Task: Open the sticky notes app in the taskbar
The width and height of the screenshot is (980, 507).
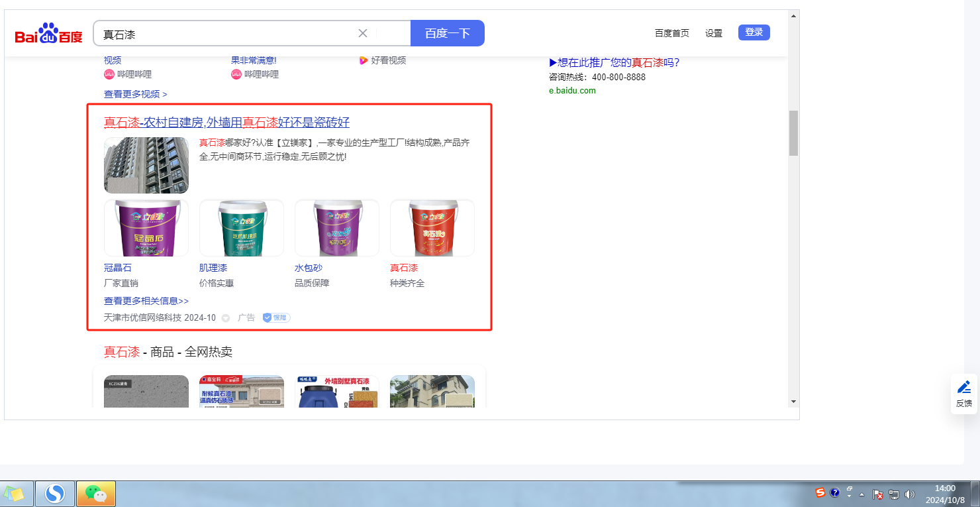Action: coord(16,494)
